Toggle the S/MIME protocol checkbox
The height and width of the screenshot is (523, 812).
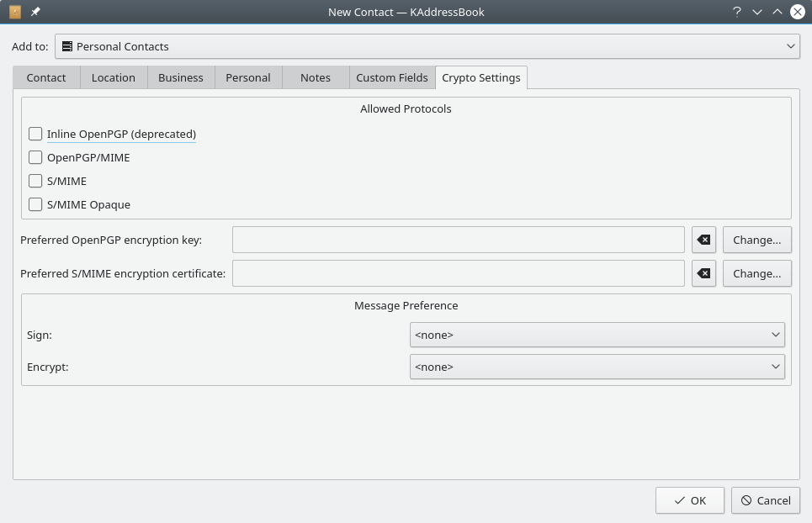click(x=35, y=181)
